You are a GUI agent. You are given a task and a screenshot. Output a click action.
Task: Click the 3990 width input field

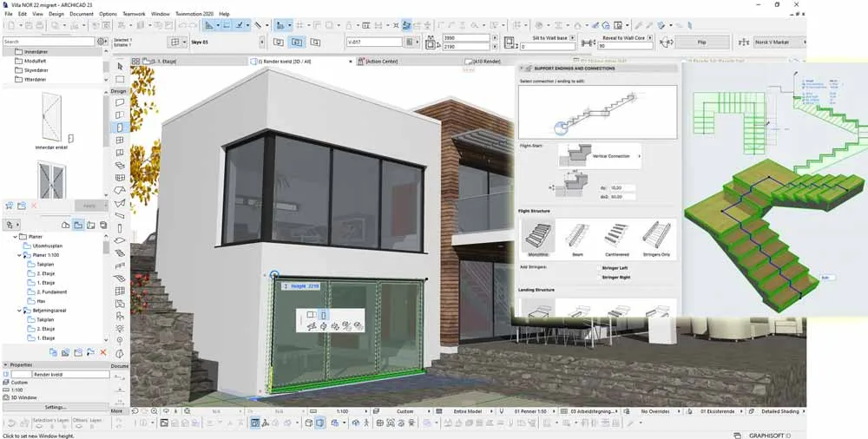pyautogui.click(x=465, y=37)
